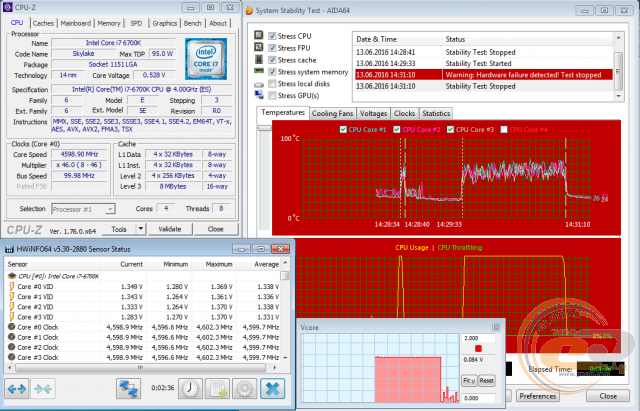Toggle the Stress FPU checkbox

point(272,48)
